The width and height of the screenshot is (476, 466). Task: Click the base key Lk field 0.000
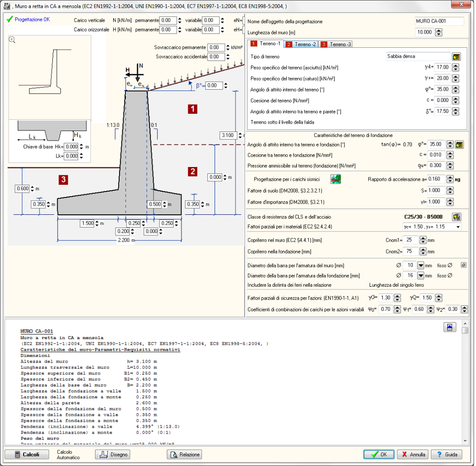coord(72,156)
